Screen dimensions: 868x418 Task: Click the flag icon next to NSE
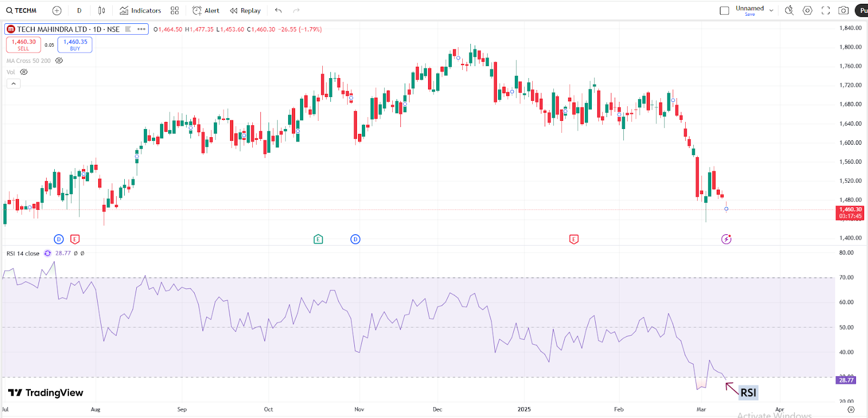click(128, 29)
